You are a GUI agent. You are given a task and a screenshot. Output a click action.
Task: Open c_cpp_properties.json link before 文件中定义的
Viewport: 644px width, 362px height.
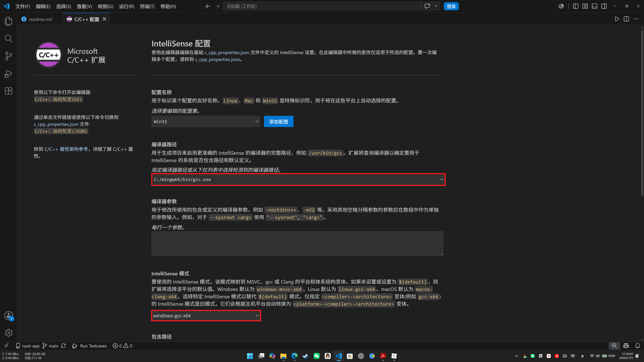point(227,52)
